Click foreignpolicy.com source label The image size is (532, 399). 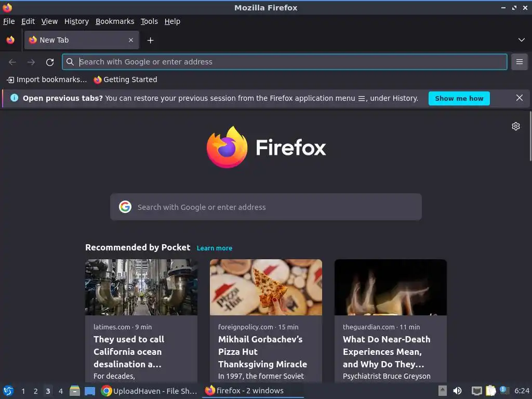tap(246, 327)
